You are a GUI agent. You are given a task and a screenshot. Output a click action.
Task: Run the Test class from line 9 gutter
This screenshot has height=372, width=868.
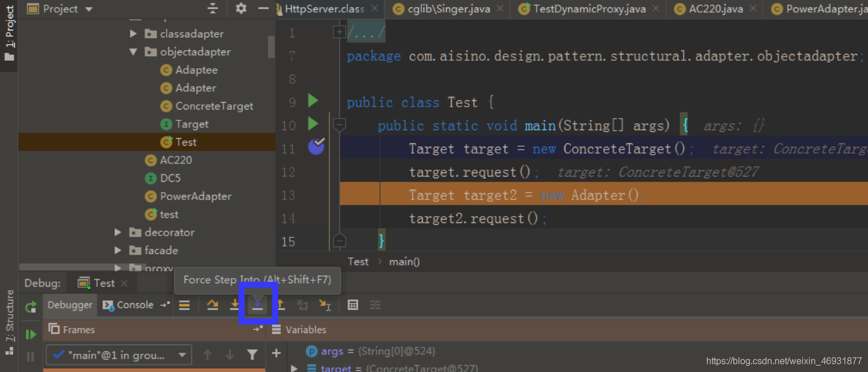coord(313,101)
